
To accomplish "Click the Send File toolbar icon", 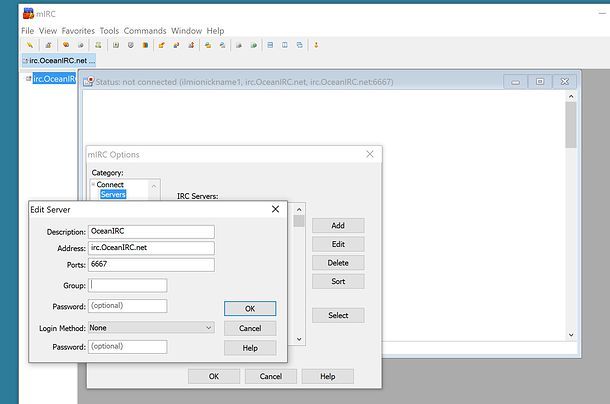I will 161,45.
